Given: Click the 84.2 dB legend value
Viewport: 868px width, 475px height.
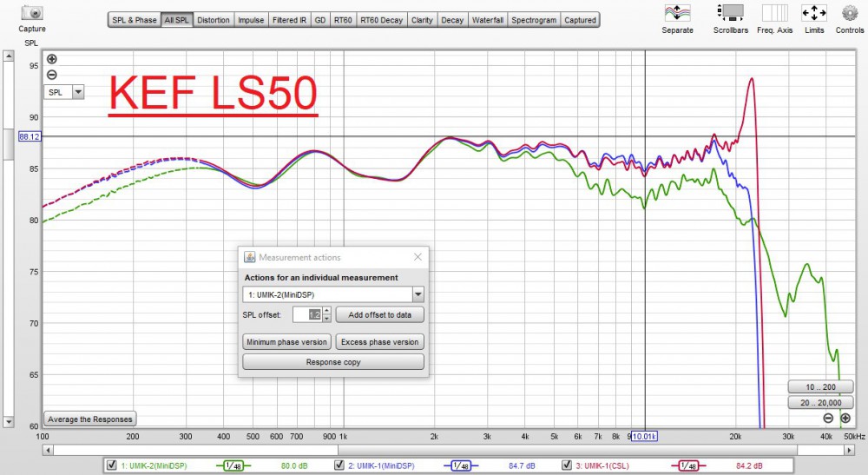Looking at the screenshot, I should (749, 465).
